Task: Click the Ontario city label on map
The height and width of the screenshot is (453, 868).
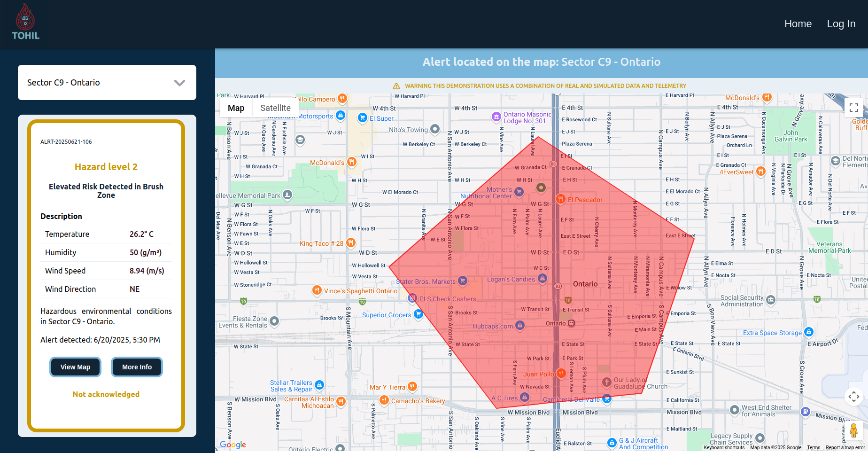Action: point(585,284)
